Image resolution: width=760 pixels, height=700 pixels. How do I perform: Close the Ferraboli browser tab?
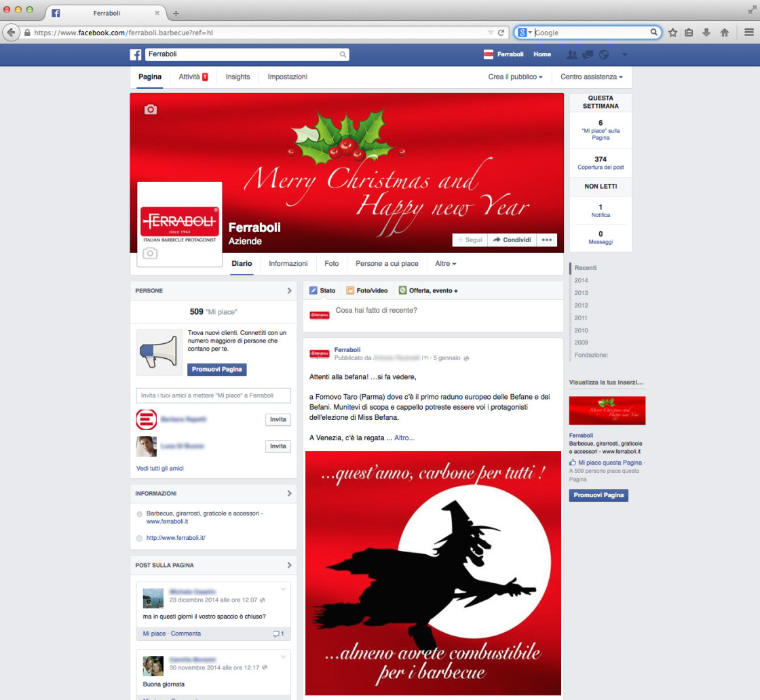tap(157, 13)
